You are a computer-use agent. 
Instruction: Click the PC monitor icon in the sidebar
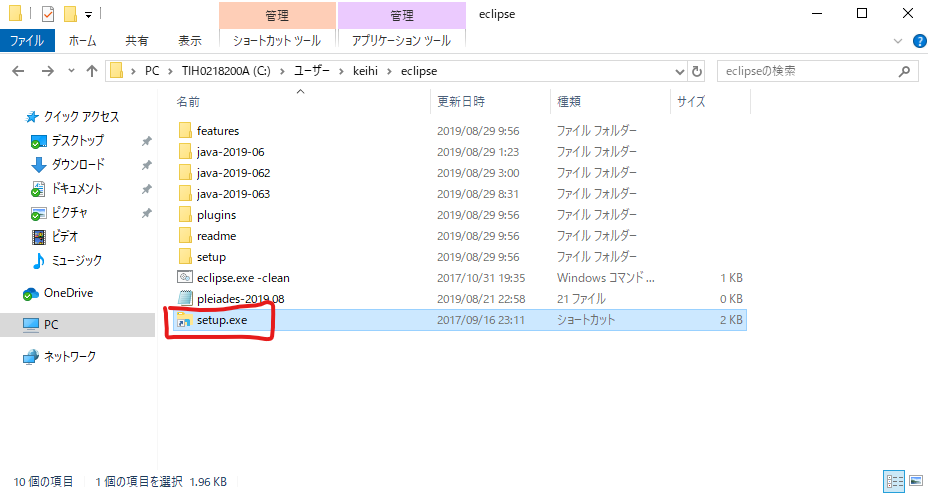(31, 325)
